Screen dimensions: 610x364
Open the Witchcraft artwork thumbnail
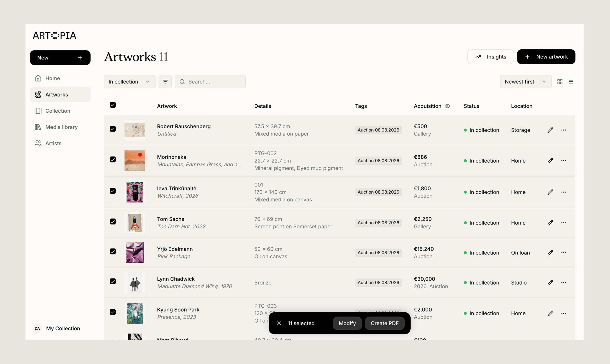135,192
